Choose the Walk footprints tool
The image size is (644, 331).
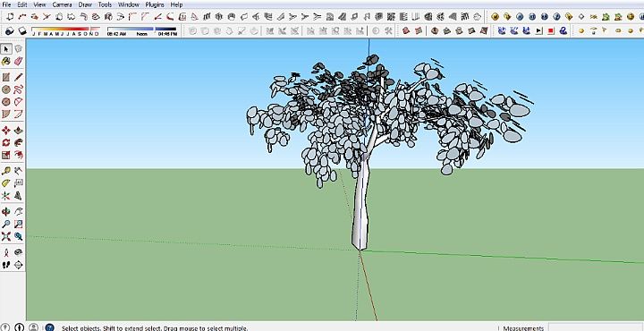click(5, 266)
